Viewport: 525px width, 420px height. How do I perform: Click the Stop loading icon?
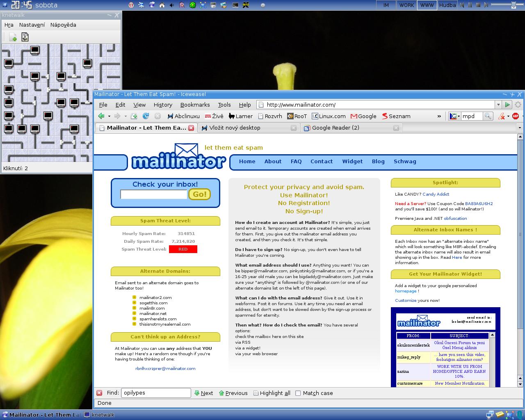(157, 116)
